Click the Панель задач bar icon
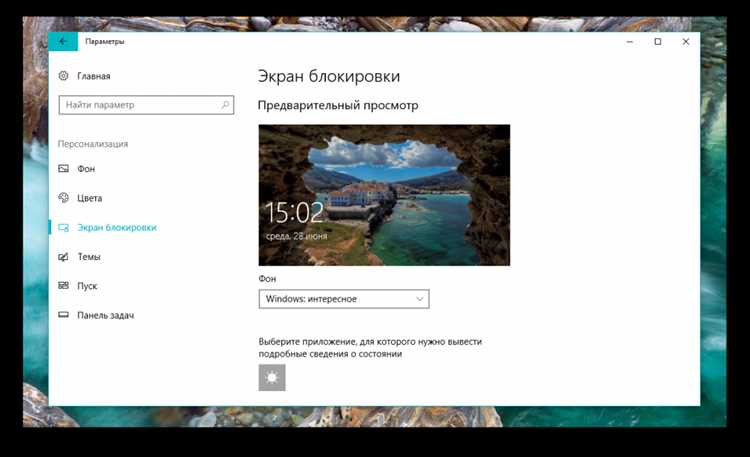This screenshot has height=457, width=750. [64, 315]
